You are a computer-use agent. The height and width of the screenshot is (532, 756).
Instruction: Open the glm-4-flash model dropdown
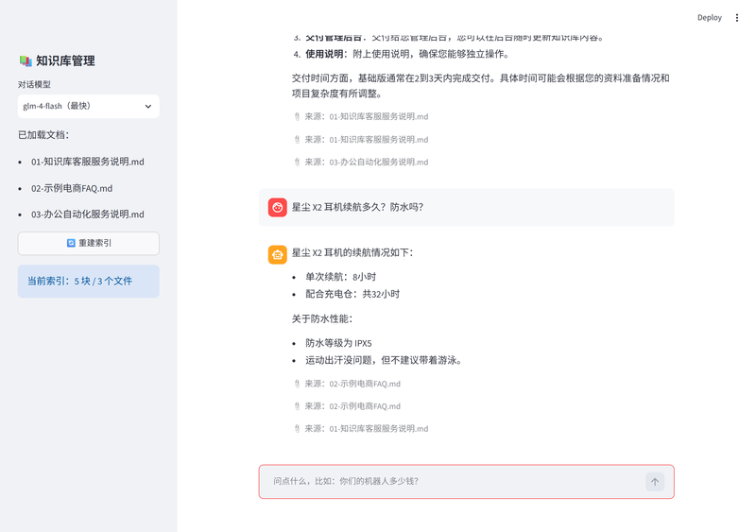click(88, 106)
